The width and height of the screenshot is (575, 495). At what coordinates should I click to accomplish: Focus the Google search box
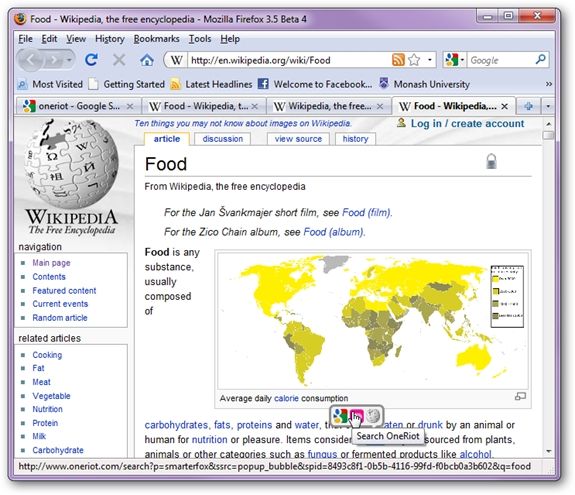coord(501,60)
